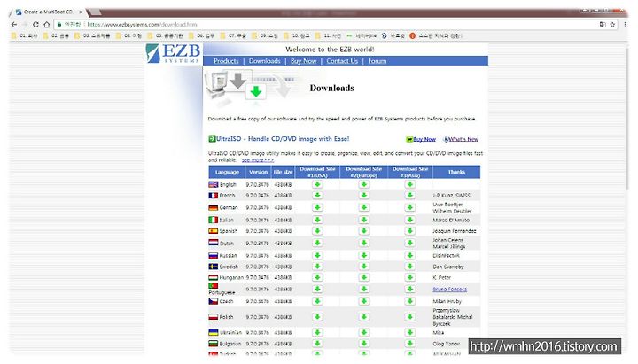The width and height of the screenshot is (638, 364).
Task: Download Italian version from Asia site
Action: 410,220
